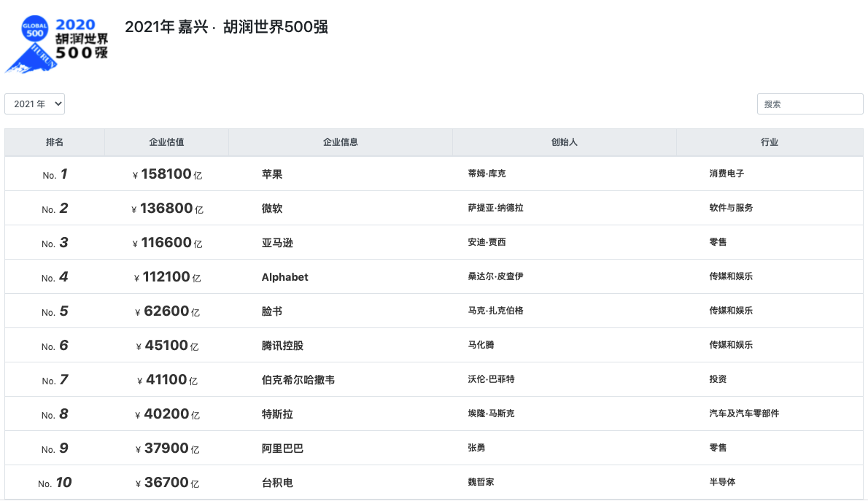Click valuation ¥136800亿
Screen dimensions: 868x501
tap(167, 209)
